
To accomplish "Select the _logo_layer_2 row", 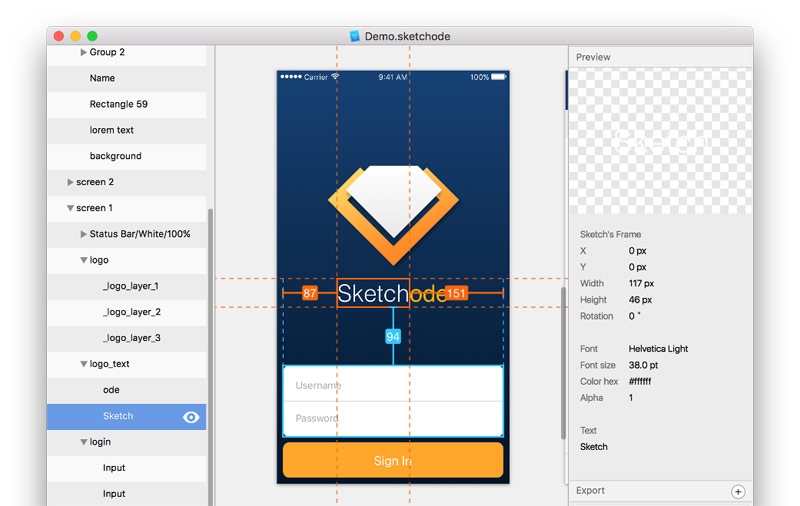I will click(x=127, y=312).
